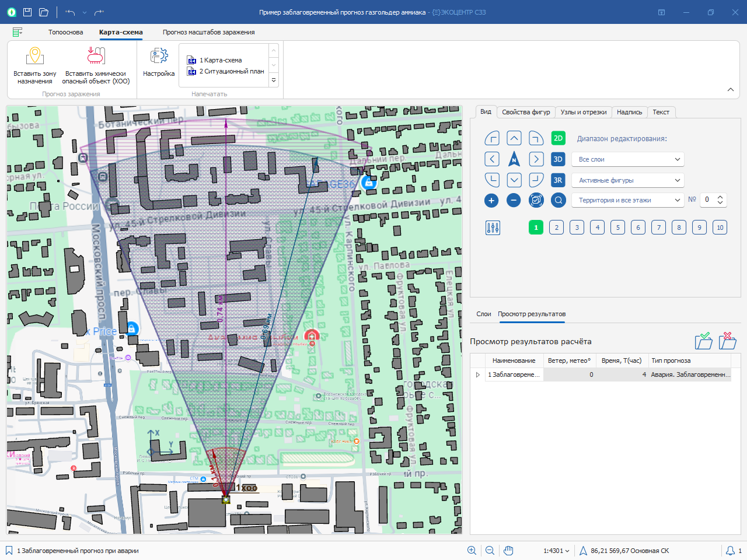Zoom out with the round minus button

point(514,200)
